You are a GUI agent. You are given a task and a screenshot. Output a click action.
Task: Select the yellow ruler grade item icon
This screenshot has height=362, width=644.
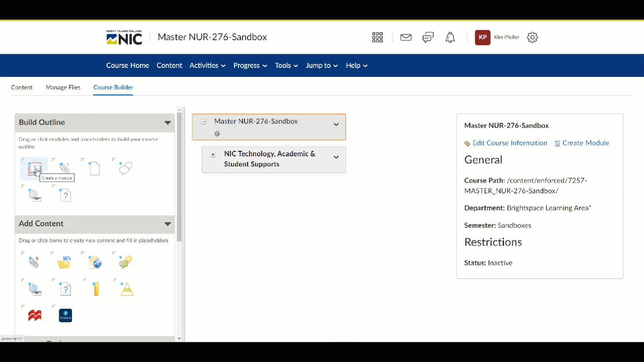coord(95,288)
